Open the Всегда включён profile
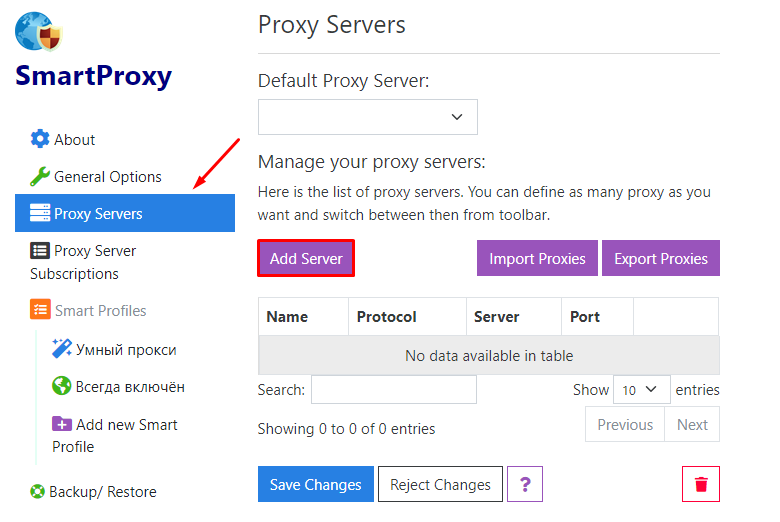This screenshot has width=780, height=522. point(130,387)
